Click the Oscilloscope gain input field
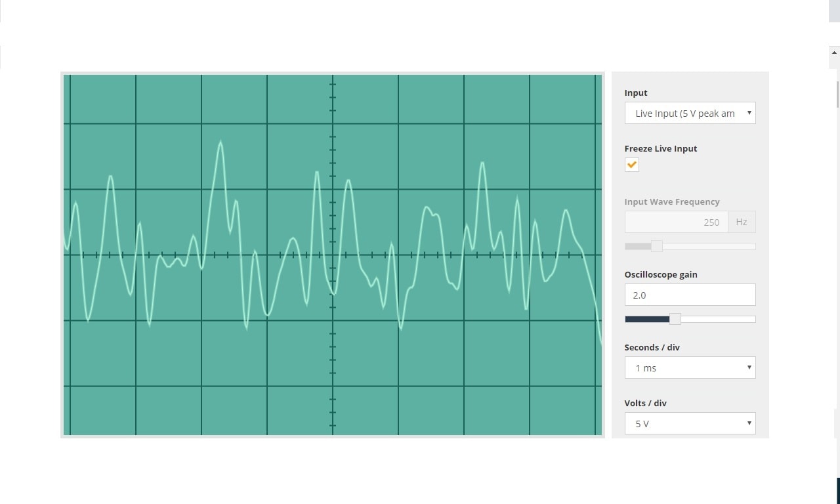This screenshot has height=504, width=840. tap(690, 295)
